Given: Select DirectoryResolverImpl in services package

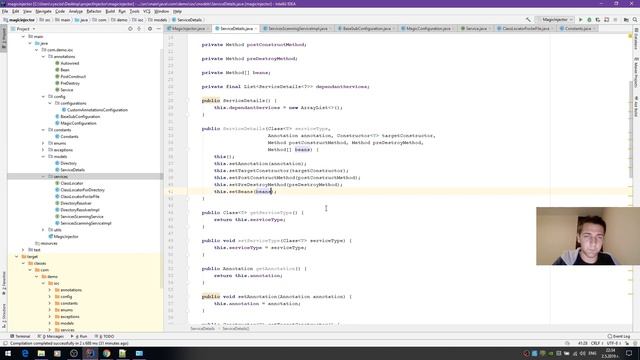Looking at the screenshot, I should tap(77, 210).
